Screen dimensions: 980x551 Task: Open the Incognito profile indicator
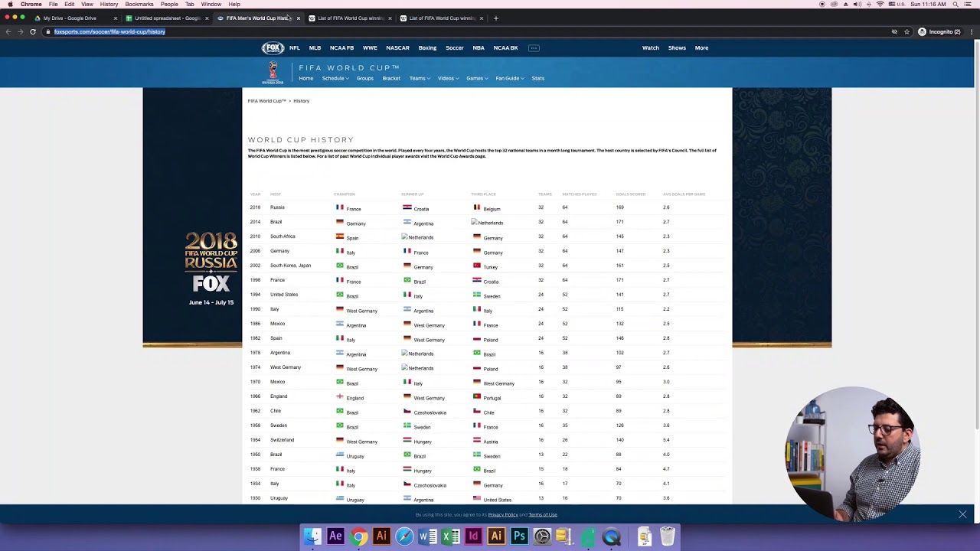coord(939,31)
